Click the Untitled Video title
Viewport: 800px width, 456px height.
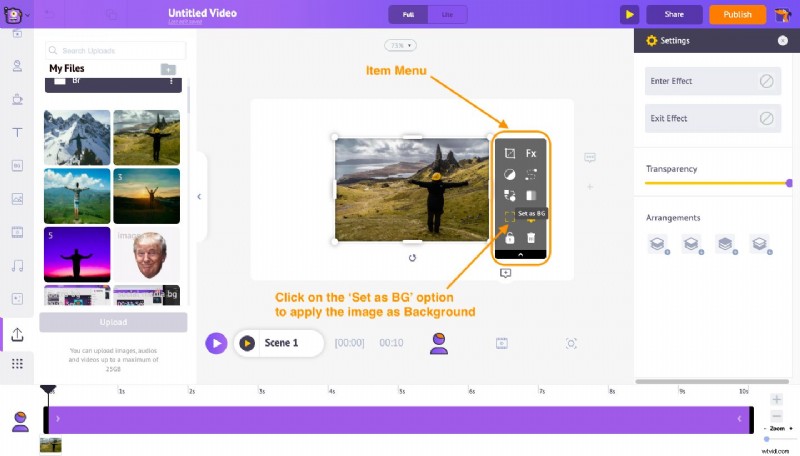coord(203,13)
